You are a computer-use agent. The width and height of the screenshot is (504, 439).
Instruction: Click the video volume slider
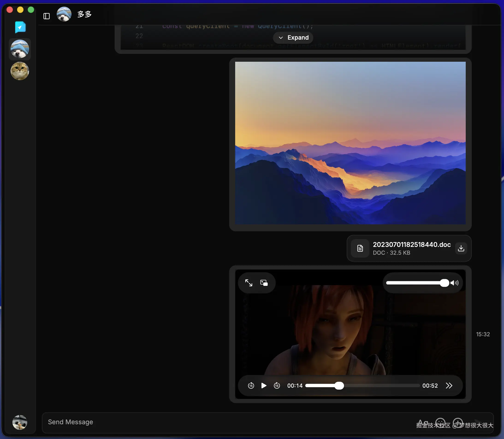tap(418, 283)
